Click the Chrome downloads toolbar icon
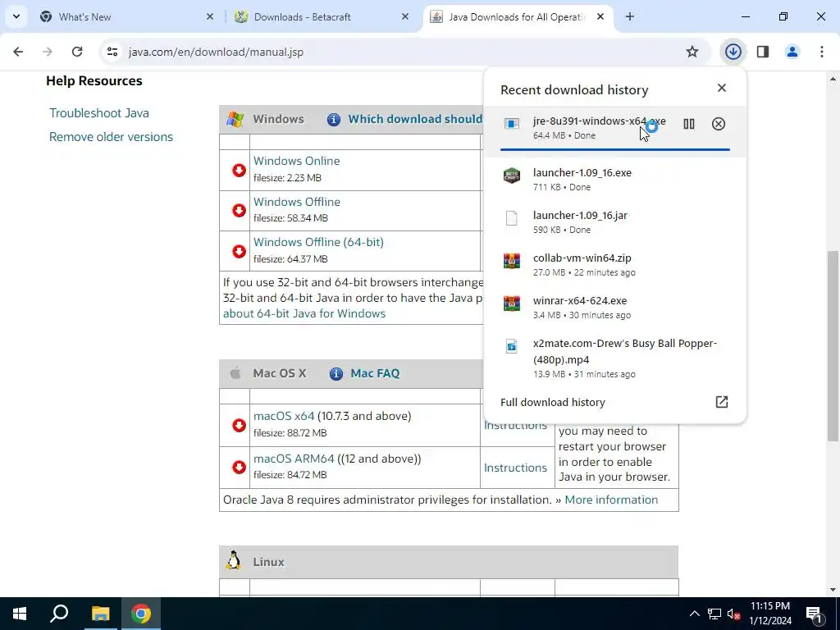 pyautogui.click(x=733, y=52)
